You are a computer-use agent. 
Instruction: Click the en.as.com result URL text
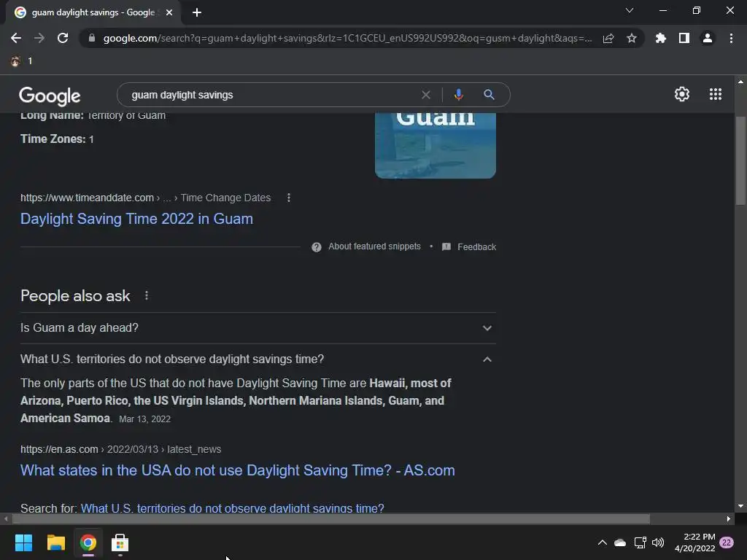[x=120, y=449]
